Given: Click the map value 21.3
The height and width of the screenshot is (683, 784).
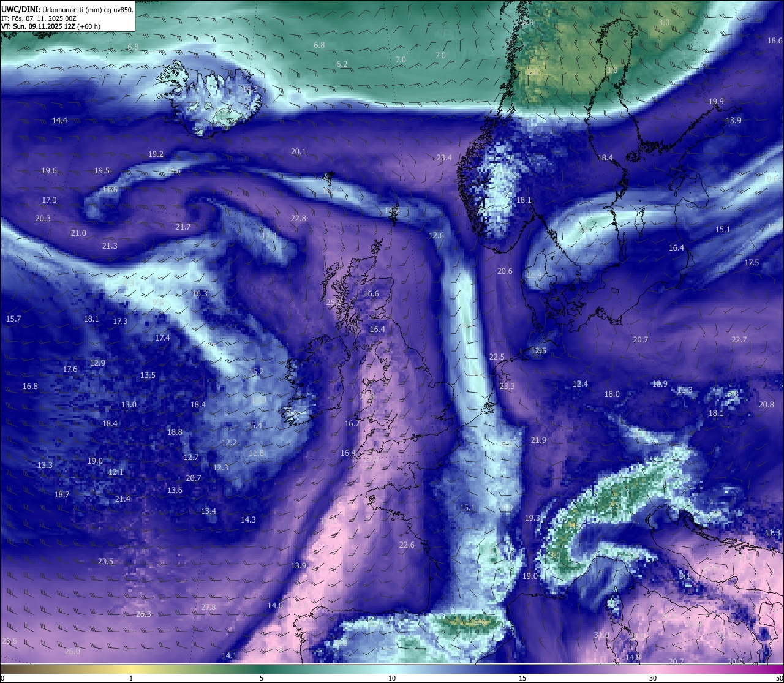Looking at the screenshot, I should [109, 246].
